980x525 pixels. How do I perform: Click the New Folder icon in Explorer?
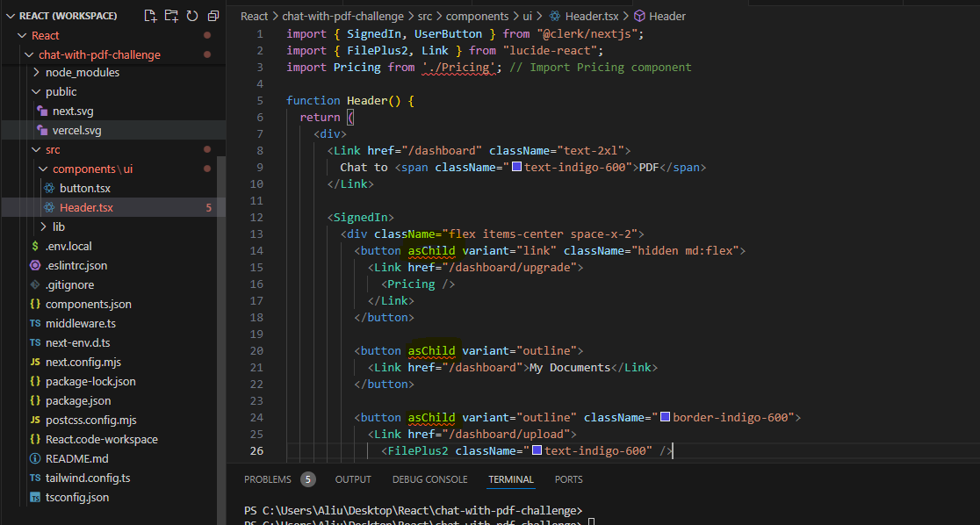[x=170, y=15]
